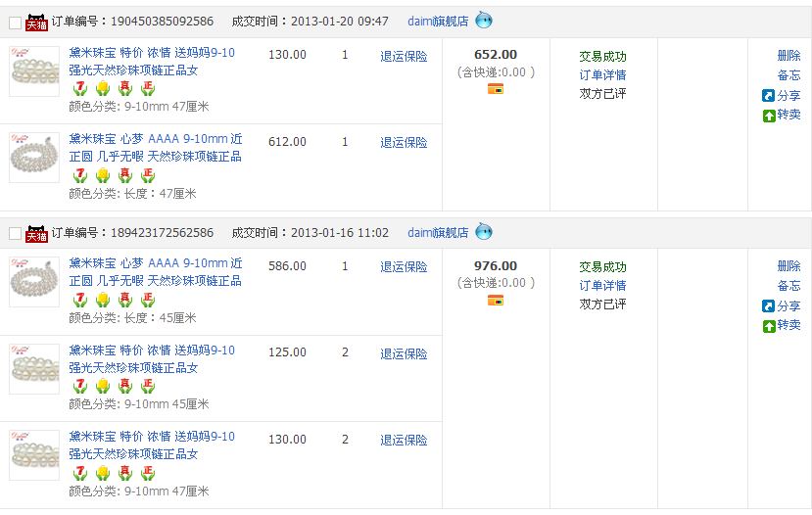The height and width of the screenshot is (515, 812).
Task: Click Wangwang chat icon in the 2013-01-16 order
Action: [484, 232]
